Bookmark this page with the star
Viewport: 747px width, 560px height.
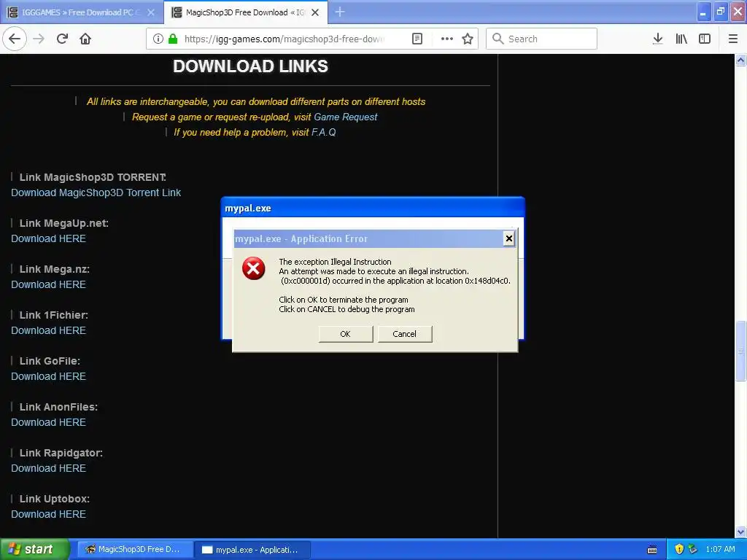468,39
